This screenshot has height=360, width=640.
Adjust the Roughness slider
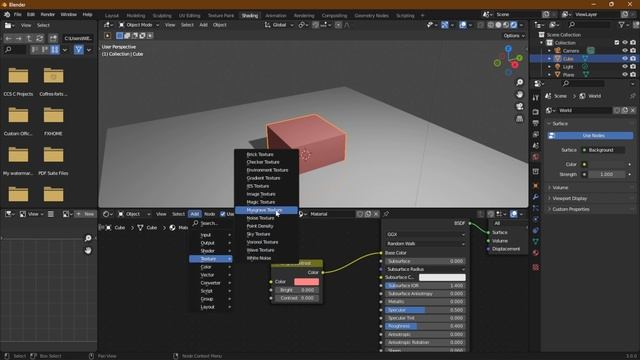(x=425, y=326)
